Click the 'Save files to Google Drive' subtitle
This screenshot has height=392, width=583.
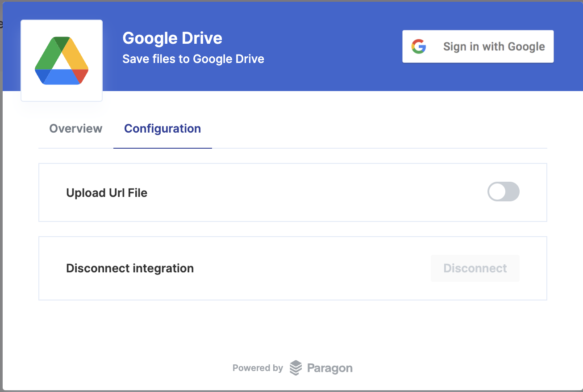pos(193,59)
